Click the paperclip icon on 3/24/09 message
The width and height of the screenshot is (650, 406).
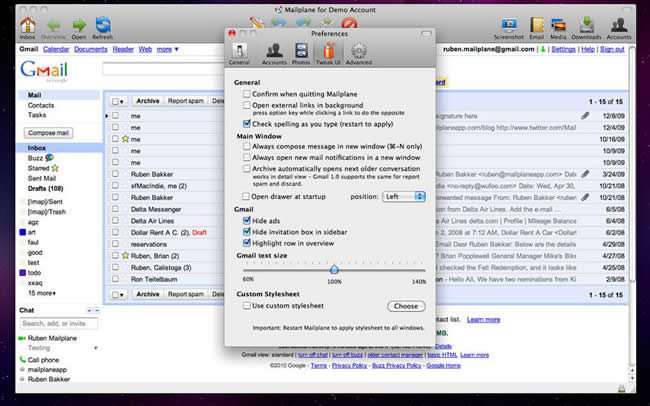point(585,174)
